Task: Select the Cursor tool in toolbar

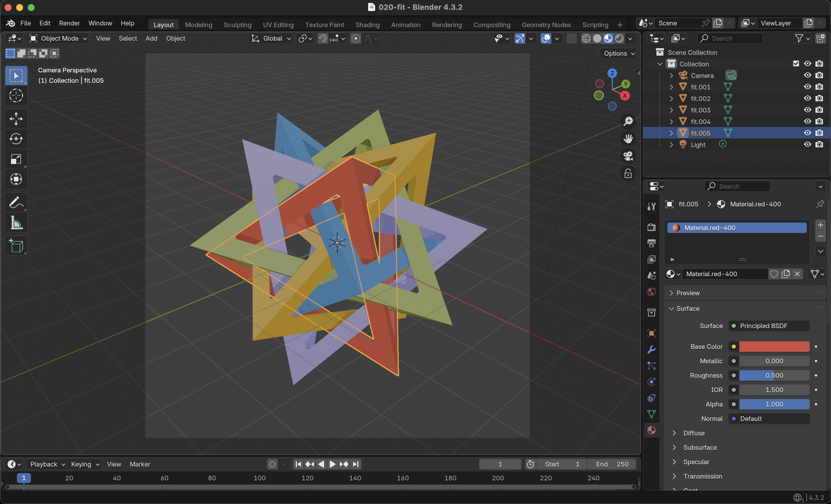Action: coord(16,95)
